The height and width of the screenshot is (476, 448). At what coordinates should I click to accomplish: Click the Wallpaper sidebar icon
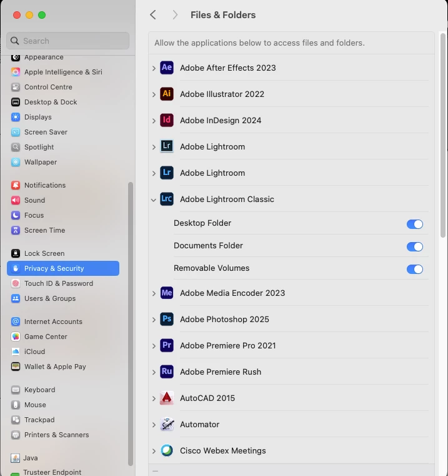(16, 162)
